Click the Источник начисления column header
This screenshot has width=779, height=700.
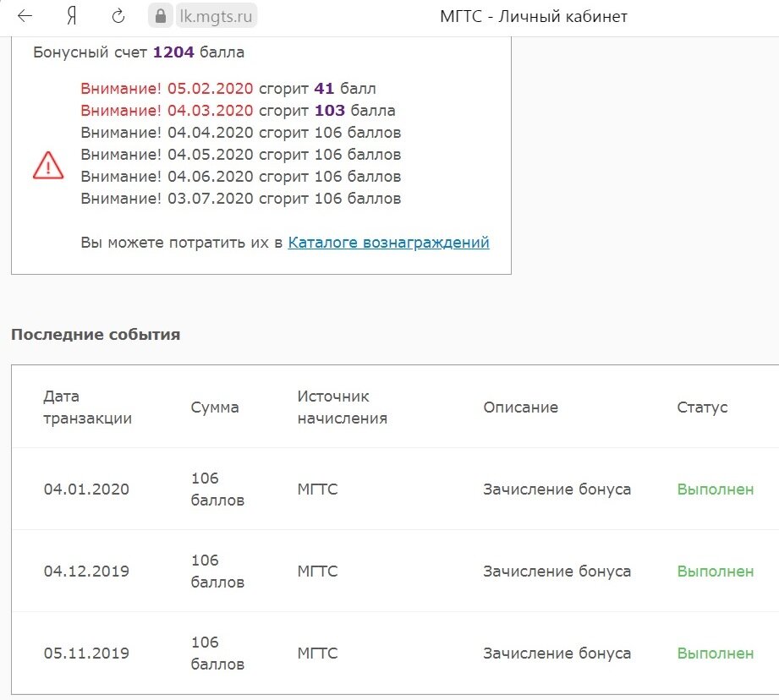coord(343,407)
